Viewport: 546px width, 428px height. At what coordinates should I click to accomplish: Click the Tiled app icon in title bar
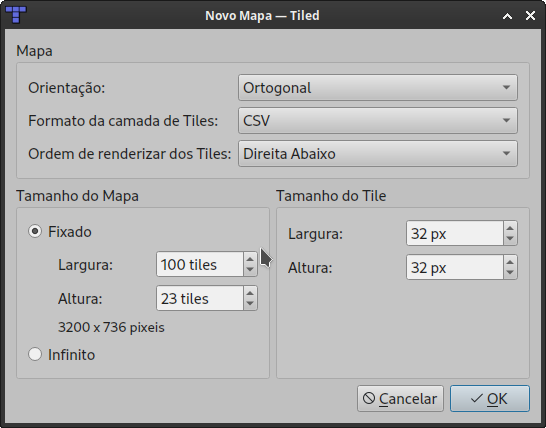tap(16, 15)
